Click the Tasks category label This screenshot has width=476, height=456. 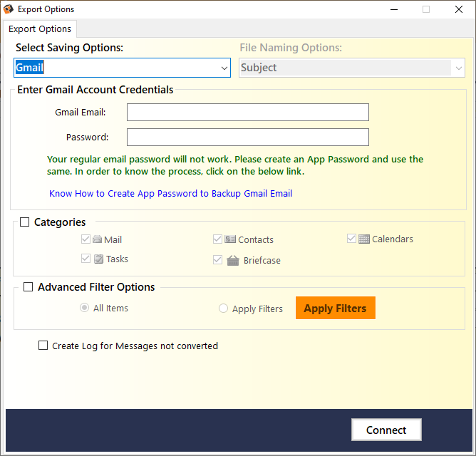click(x=117, y=259)
